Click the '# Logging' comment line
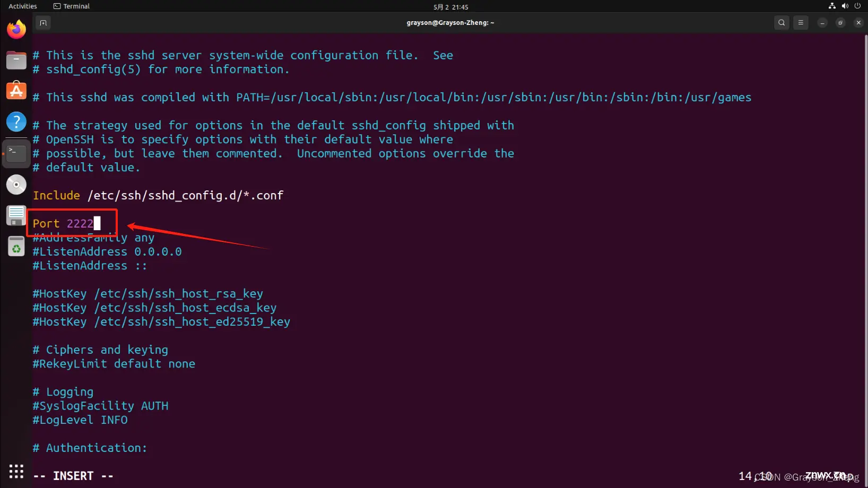 (63, 392)
